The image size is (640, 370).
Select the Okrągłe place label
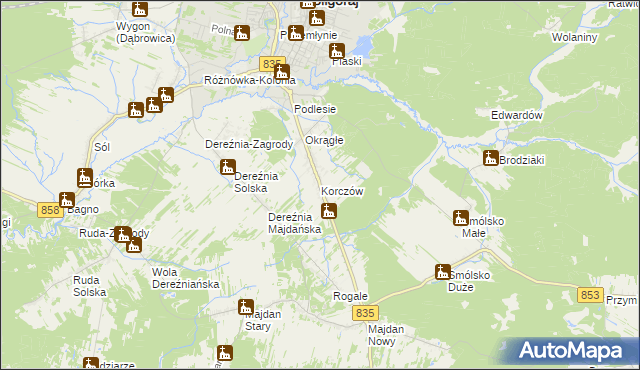coord(324,141)
